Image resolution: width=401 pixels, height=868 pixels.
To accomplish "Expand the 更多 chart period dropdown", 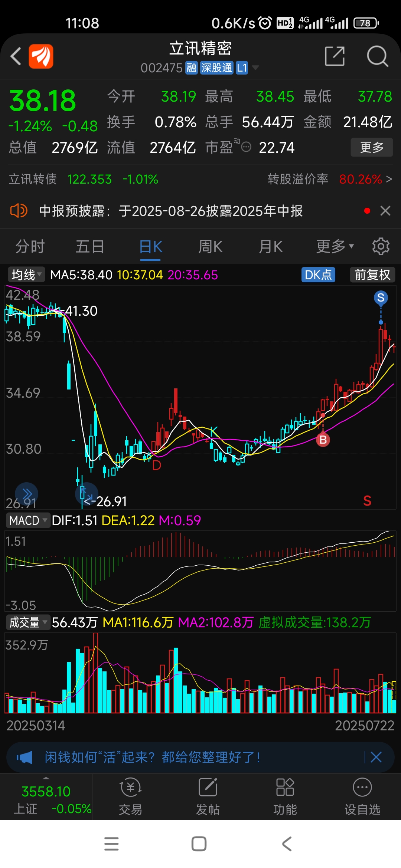I will [x=335, y=246].
